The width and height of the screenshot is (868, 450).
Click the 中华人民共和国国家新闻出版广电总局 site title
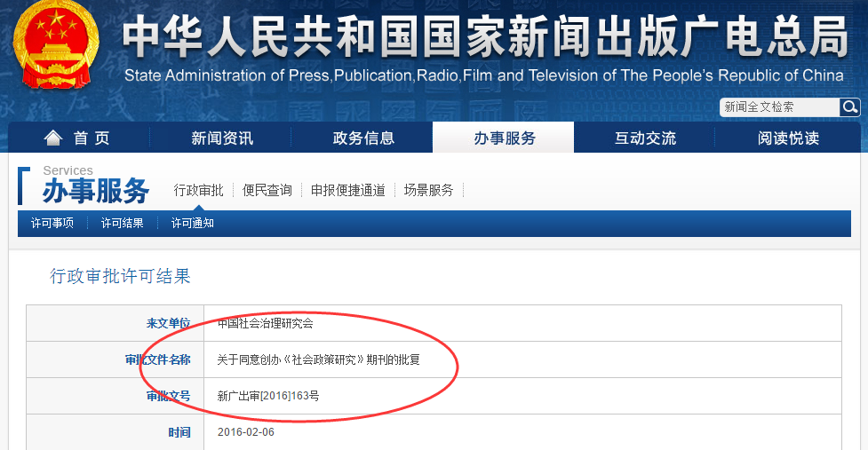pyautogui.click(x=485, y=37)
